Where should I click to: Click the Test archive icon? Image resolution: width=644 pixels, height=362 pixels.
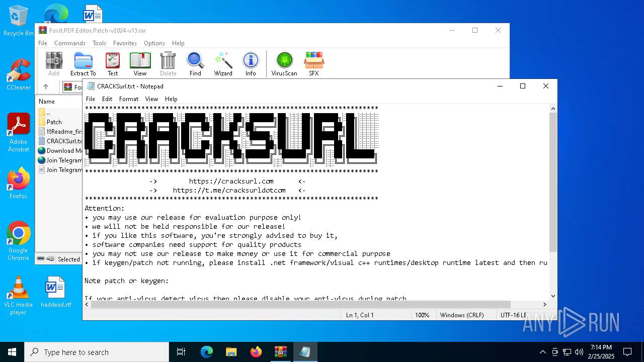pyautogui.click(x=113, y=64)
